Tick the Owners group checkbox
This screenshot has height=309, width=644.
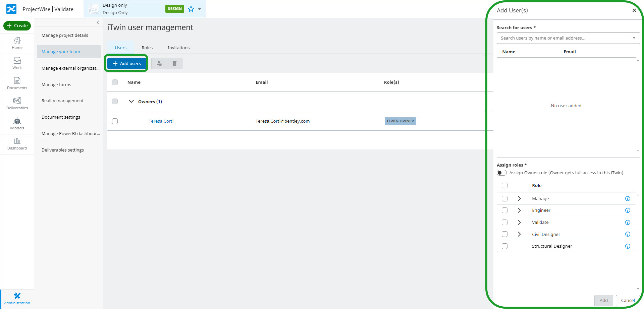tap(115, 101)
